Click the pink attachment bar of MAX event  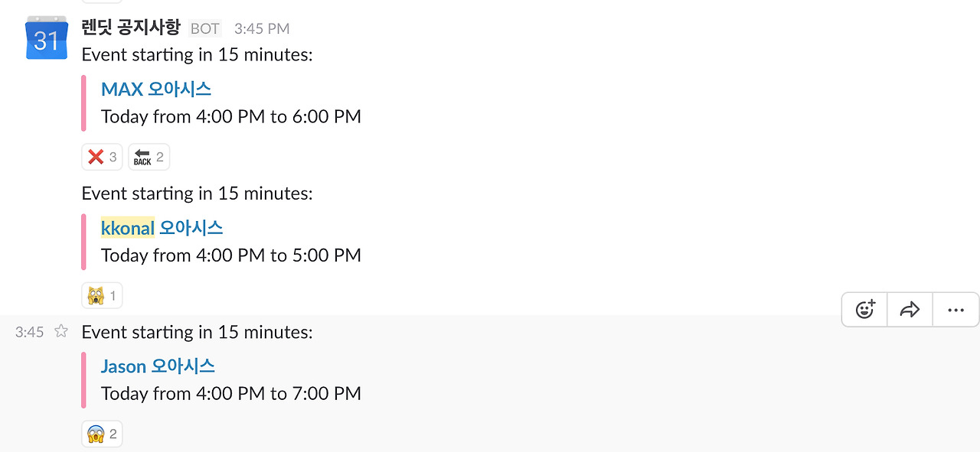pos(83,103)
